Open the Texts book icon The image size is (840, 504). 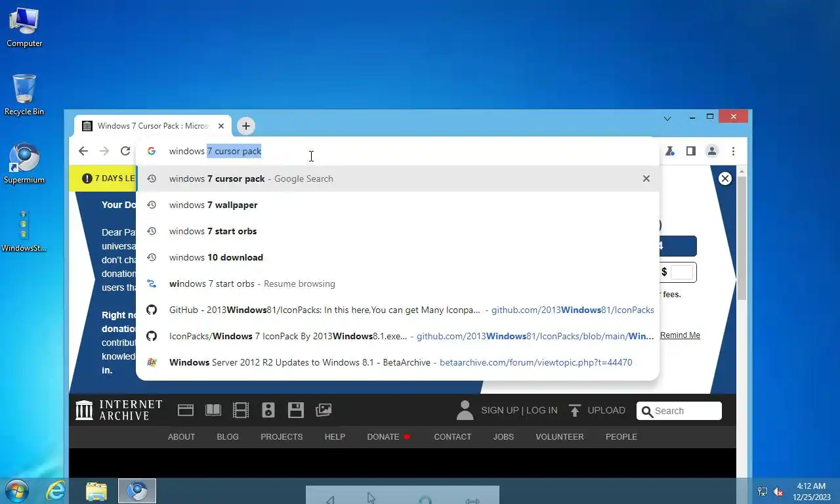[213, 410]
